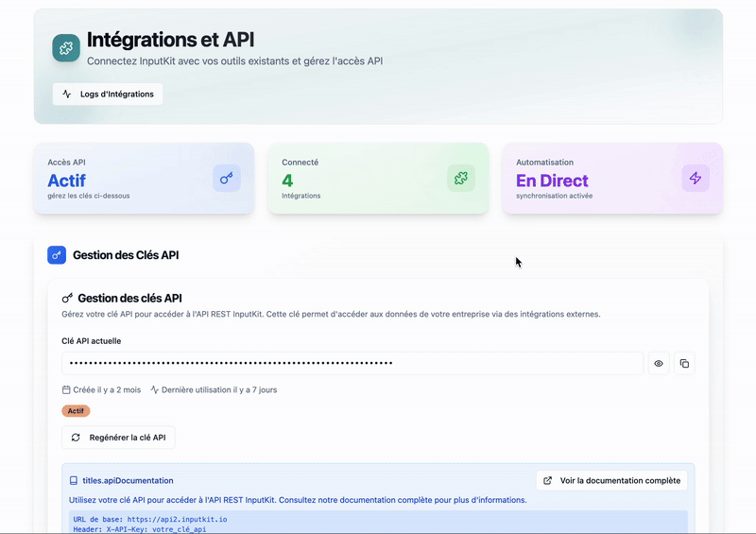Click the Clé API actuelle label

coord(91,341)
